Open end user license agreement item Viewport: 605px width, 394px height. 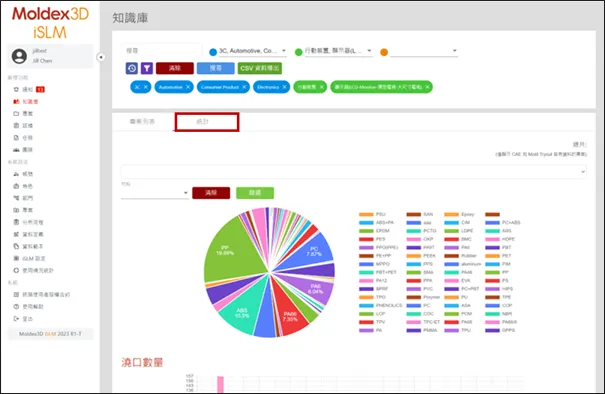click(x=42, y=294)
